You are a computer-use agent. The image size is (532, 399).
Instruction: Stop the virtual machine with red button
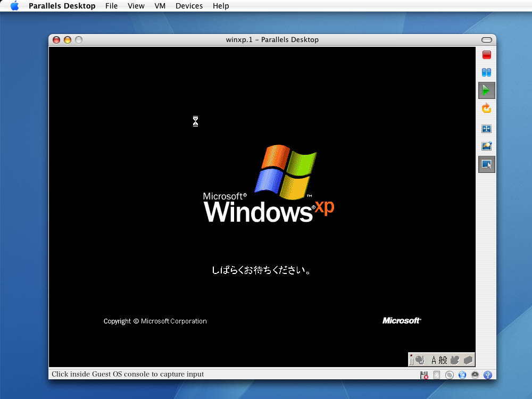486,55
